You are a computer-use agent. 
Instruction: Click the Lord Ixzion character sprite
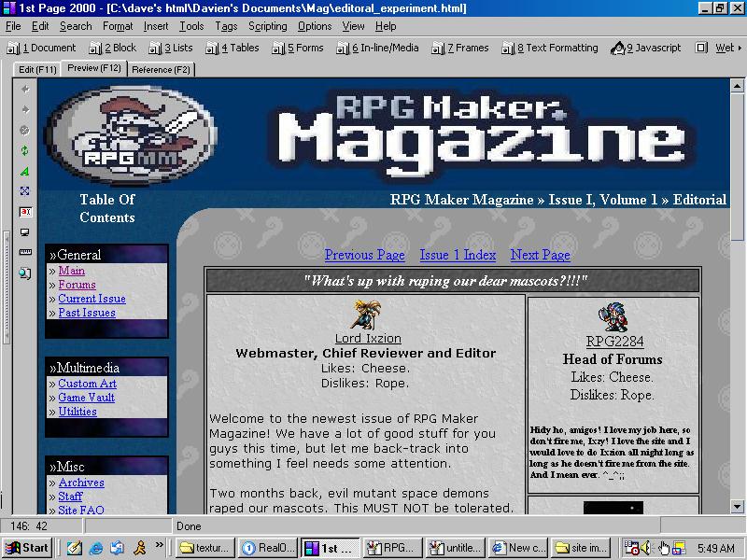coord(367,315)
